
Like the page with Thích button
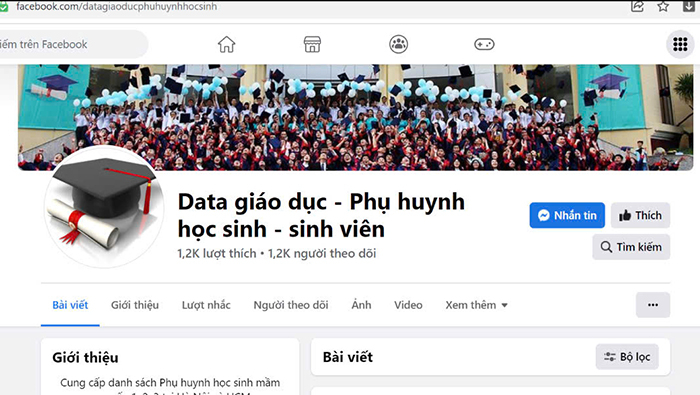click(x=640, y=215)
